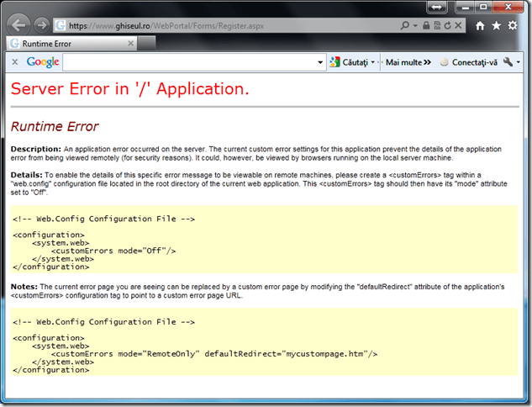532x407 pixels.
Task: Expand the Google search box suggestions dropdown
Action: pyautogui.click(x=320, y=62)
